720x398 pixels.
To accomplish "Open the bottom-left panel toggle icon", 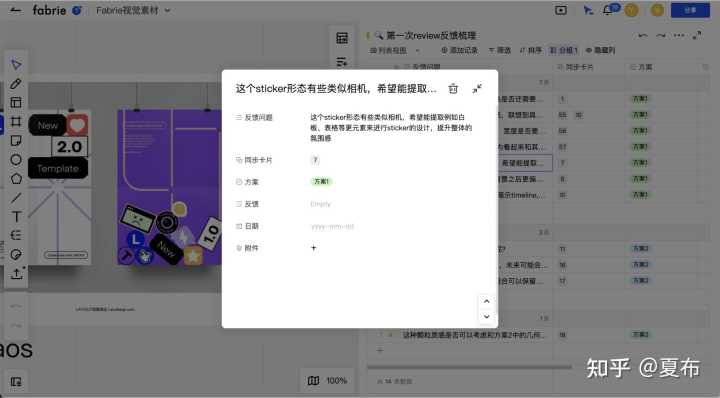I will [x=16, y=381].
